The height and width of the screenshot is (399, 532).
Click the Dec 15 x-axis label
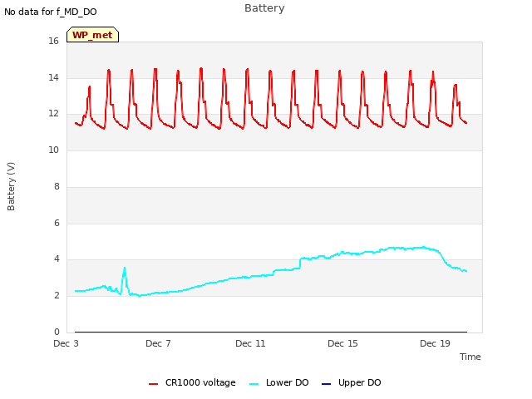[x=342, y=343]
